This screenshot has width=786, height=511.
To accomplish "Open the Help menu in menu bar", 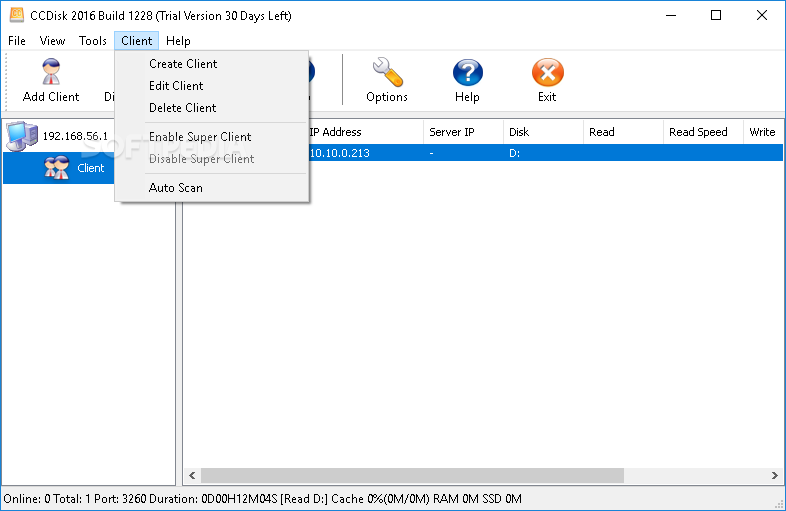I will [178, 41].
